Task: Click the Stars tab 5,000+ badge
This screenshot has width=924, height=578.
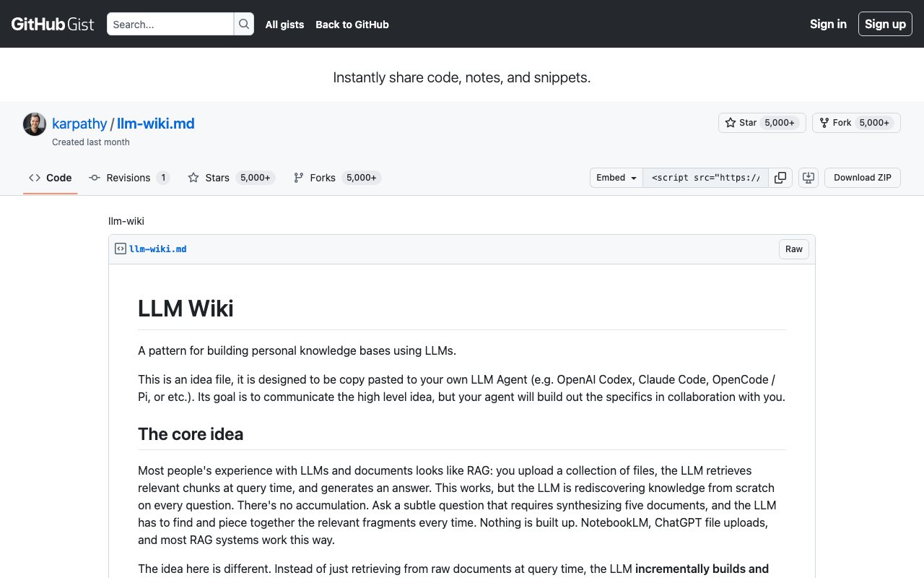Action: 256,178
